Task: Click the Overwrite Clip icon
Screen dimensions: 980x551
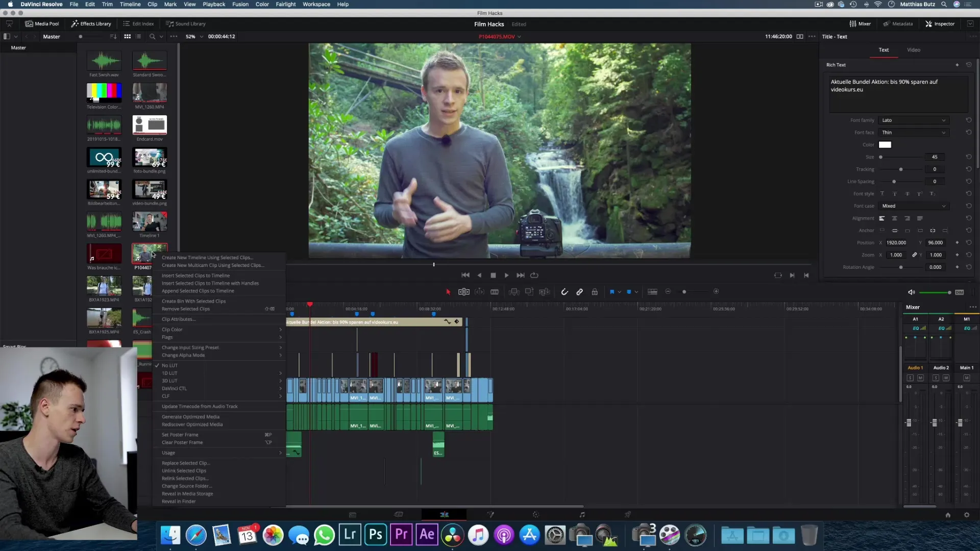Action: [x=529, y=292]
